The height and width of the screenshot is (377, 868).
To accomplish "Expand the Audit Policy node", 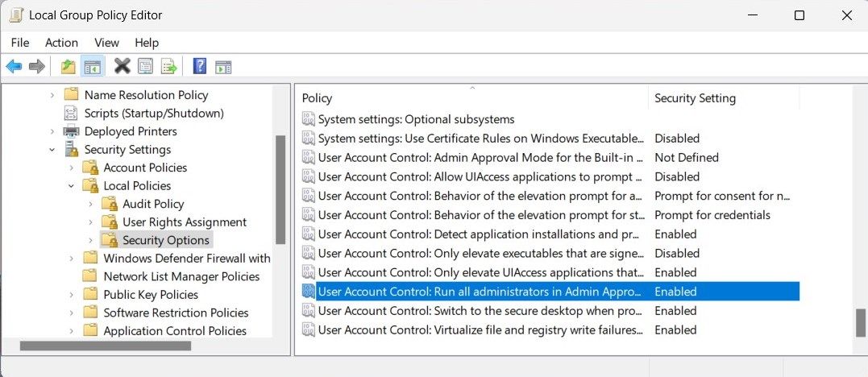I will point(91,204).
